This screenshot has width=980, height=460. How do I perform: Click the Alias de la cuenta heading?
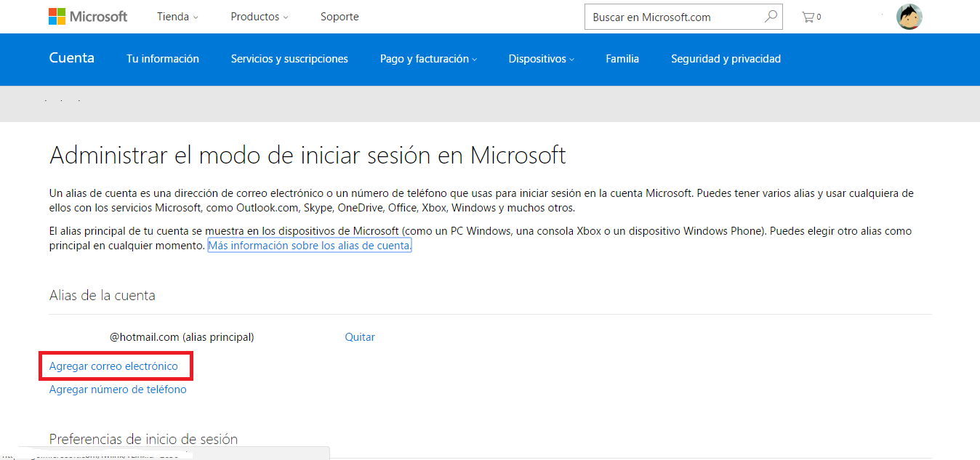(x=102, y=295)
